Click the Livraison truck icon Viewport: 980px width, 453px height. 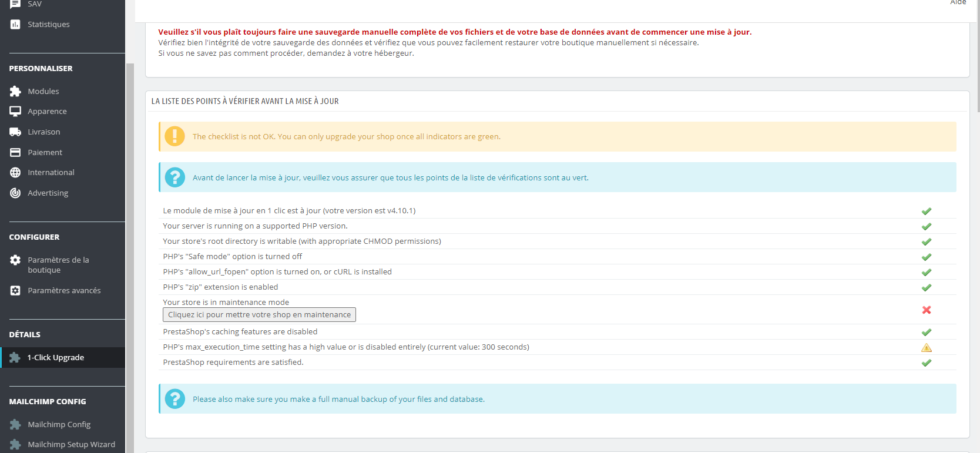point(15,132)
